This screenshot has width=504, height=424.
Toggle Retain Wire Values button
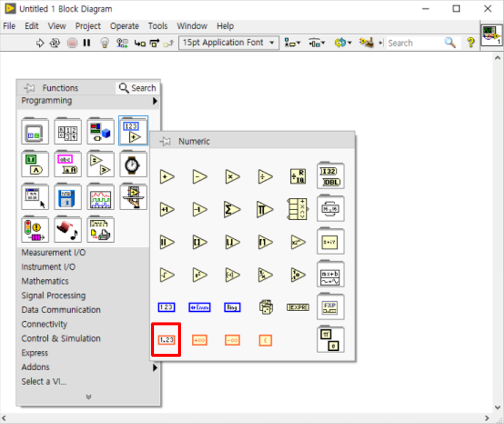pyautogui.click(x=122, y=43)
